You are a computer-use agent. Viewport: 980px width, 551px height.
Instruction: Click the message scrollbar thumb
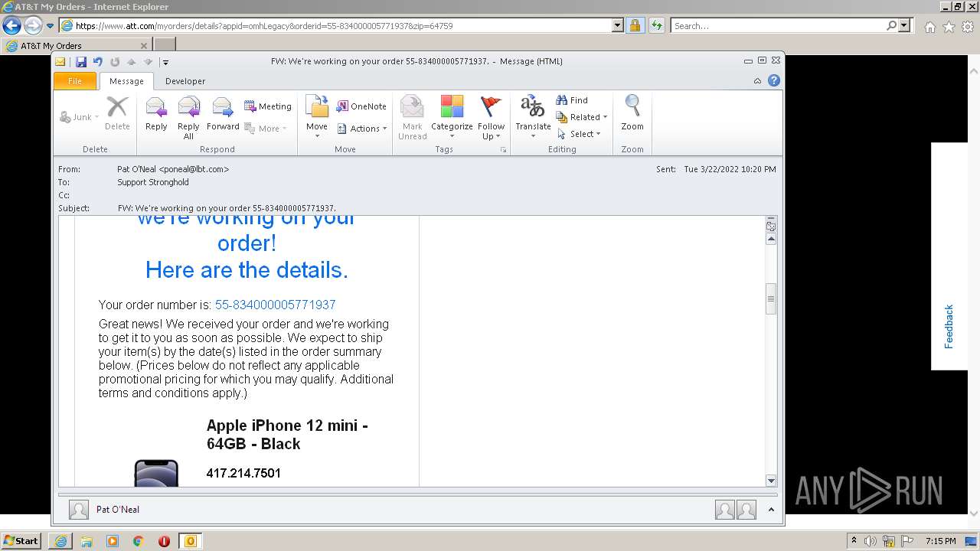[771, 298]
